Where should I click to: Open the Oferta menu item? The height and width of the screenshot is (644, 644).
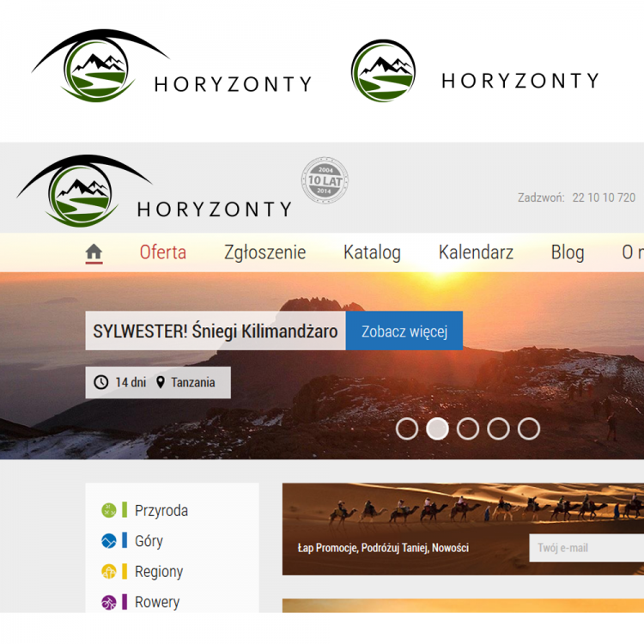[x=163, y=252]
